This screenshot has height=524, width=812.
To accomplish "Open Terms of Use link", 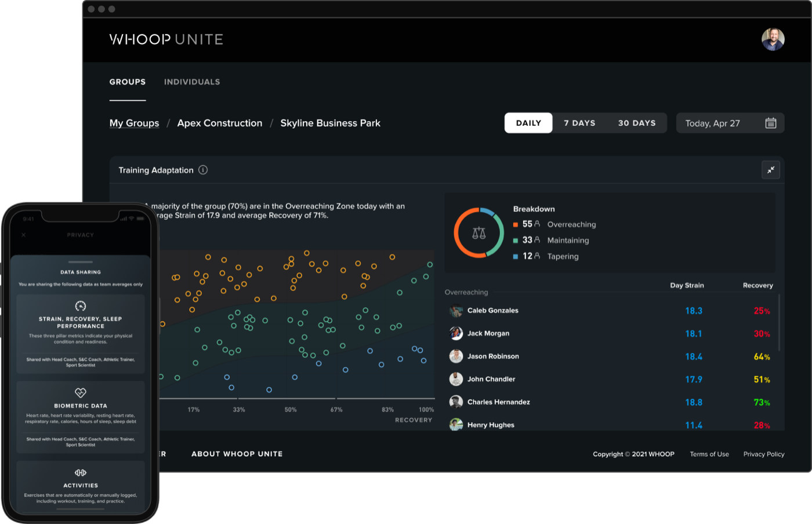I will 709,454.
